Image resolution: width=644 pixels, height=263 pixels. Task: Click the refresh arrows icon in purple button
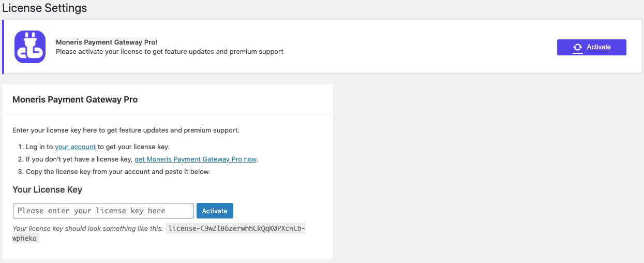tap(577, 47)
